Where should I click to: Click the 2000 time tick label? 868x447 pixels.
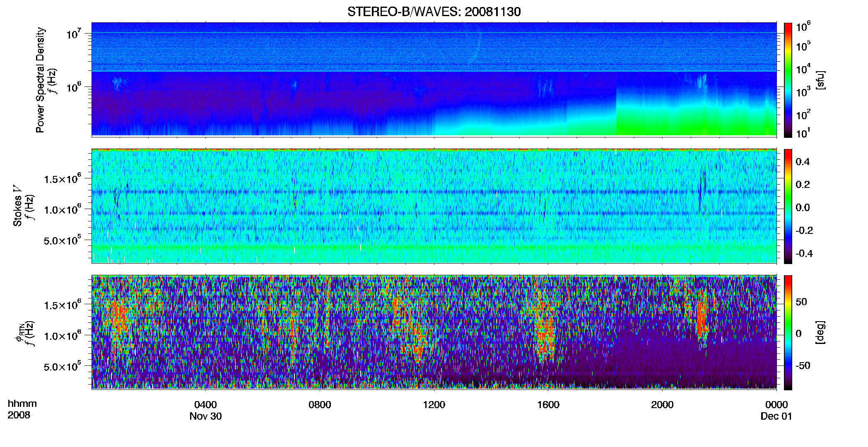coord(662,405)
